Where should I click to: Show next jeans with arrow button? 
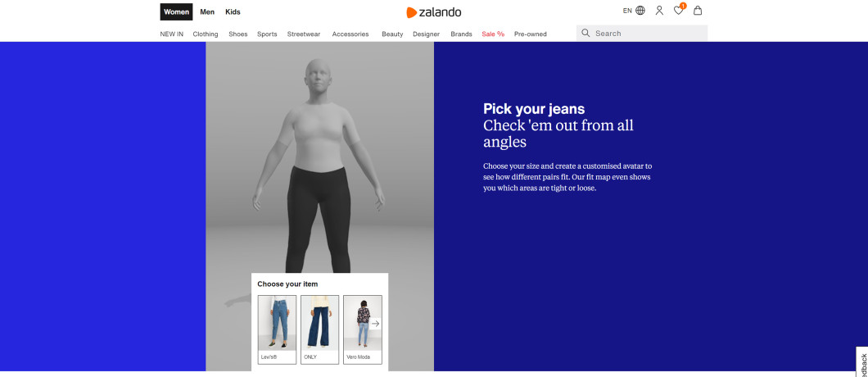pos(375,324)
